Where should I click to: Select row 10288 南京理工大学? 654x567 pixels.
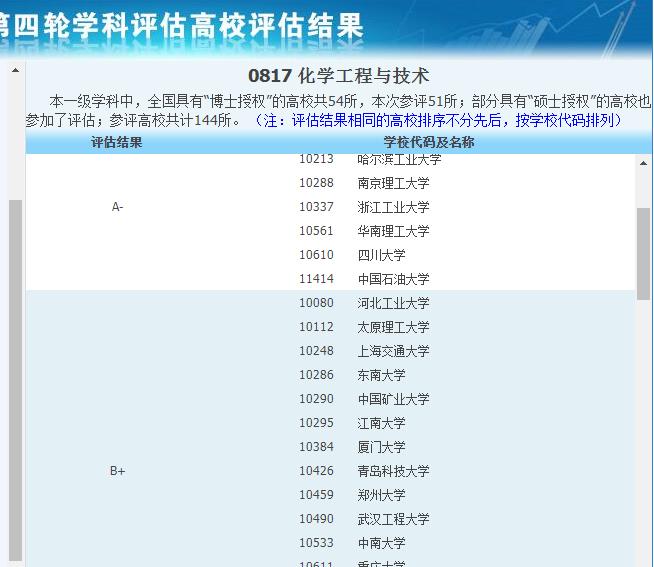coord(364,183)
